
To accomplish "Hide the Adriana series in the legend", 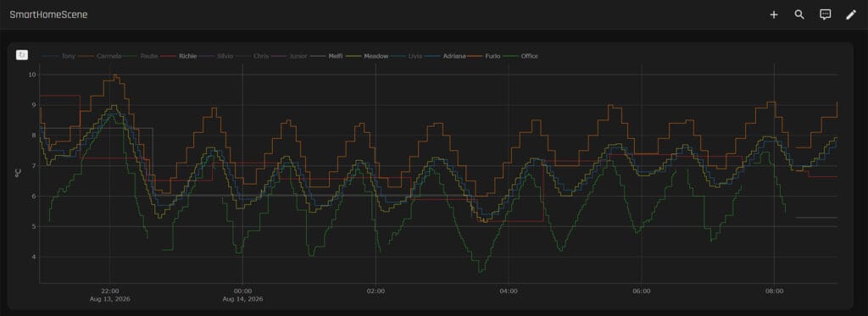I will (445, 56).
